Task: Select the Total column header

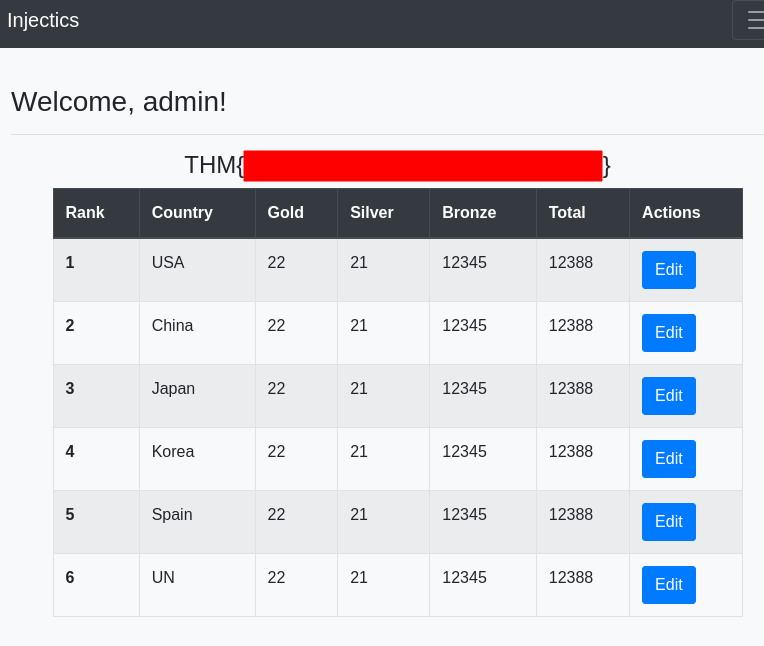Action: tap(567, 213)
